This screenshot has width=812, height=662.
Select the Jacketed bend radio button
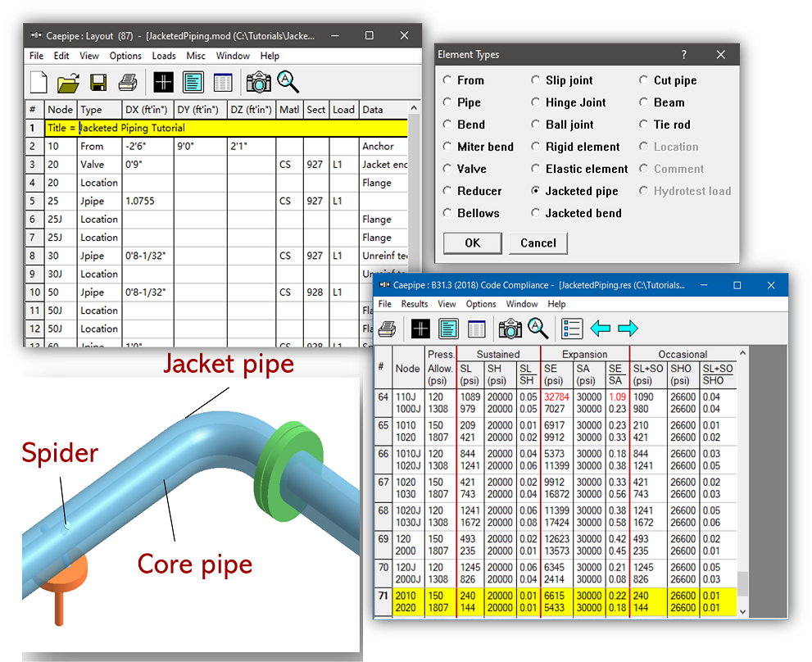[536, 213]
